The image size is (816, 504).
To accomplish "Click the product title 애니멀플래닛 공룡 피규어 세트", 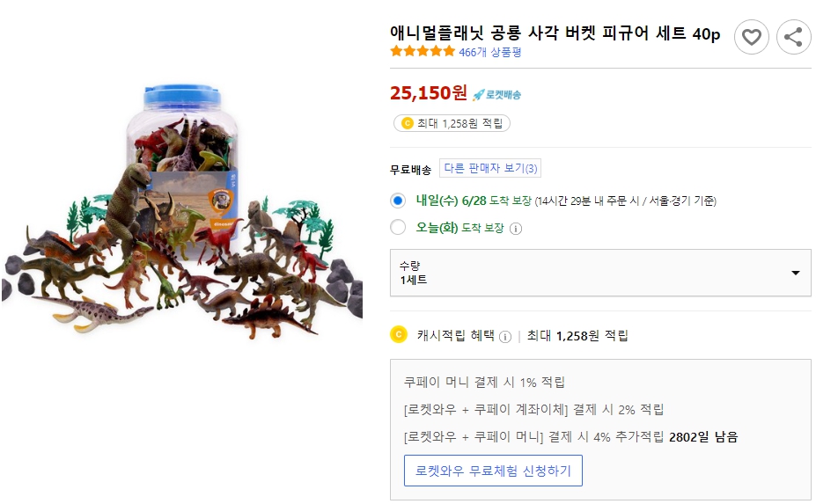I will point(555,33).
